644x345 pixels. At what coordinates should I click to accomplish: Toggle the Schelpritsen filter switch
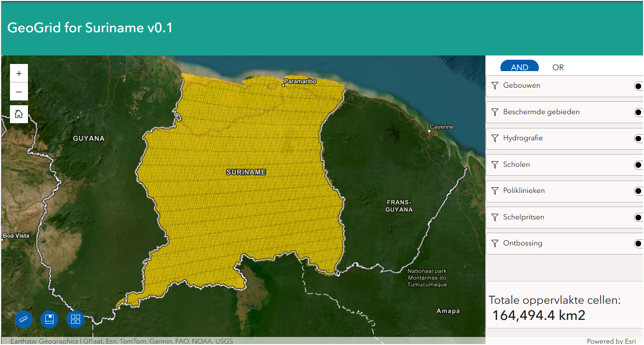(x=638, y=218)
